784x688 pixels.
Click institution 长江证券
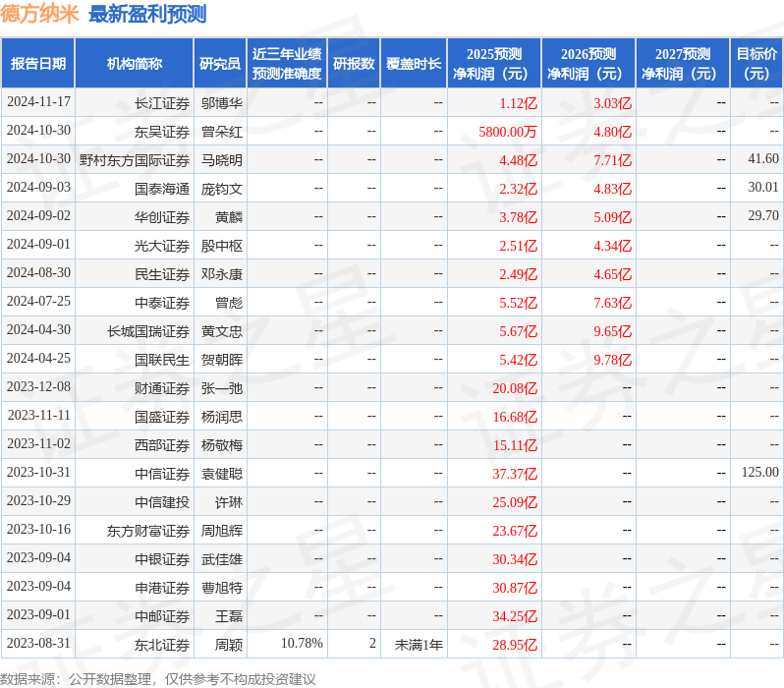click(162, 103)
